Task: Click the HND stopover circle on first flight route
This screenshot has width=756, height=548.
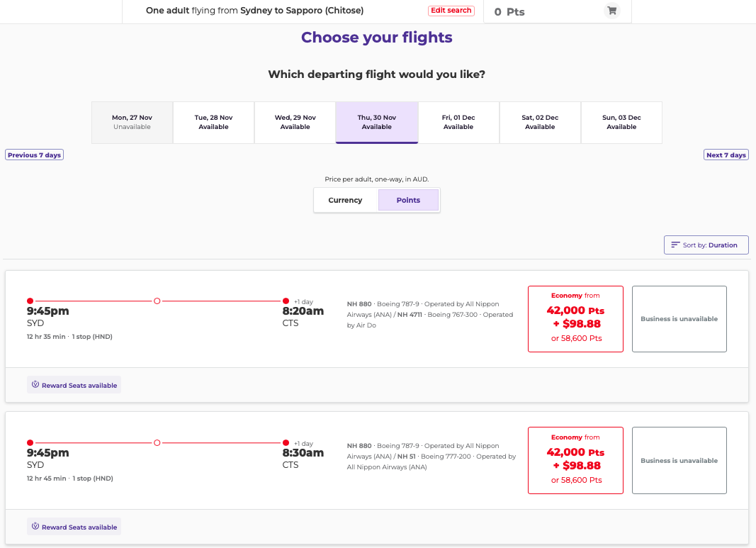Action: tap(157, 301)
